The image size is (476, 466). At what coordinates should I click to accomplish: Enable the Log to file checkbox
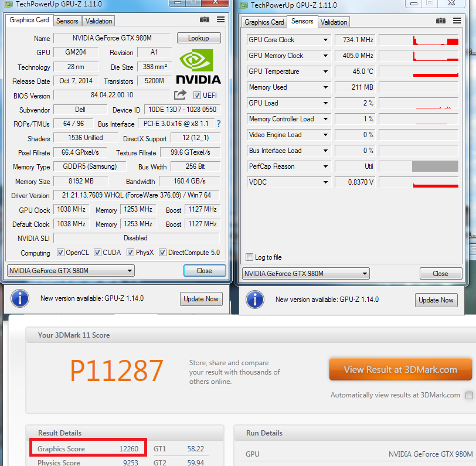pos(250,257)
